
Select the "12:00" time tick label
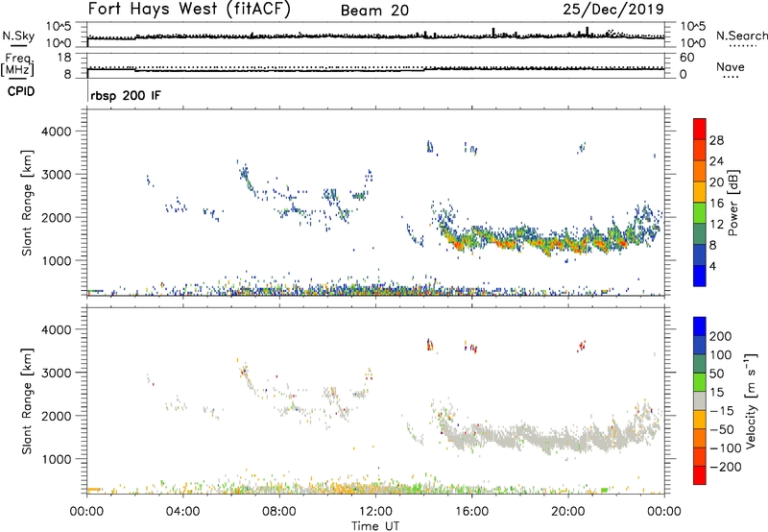pos(375,512)
